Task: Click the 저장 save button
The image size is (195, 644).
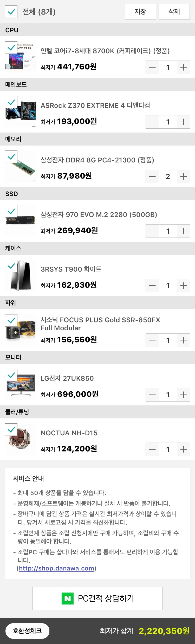Action: coord(140,12)
